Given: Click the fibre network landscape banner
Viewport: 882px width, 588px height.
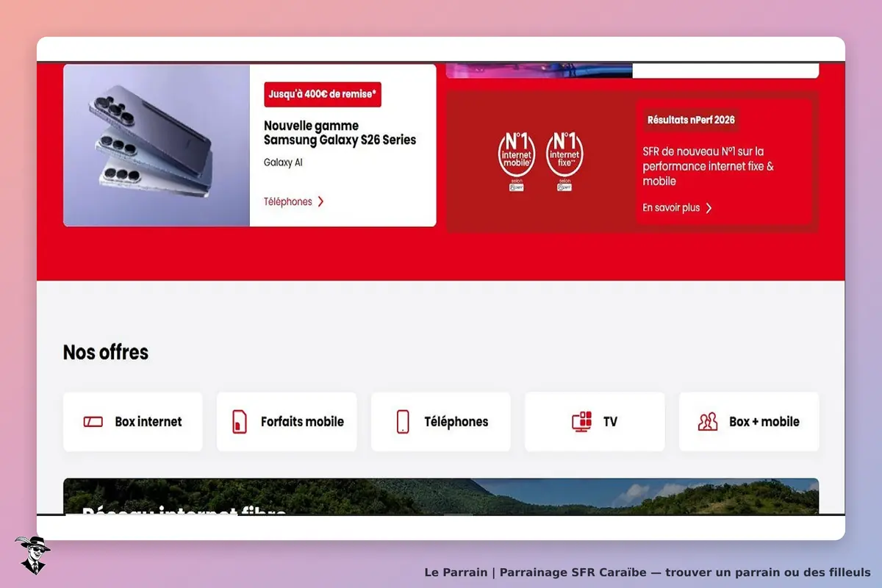Looking at the screenshot, I should (x=441, y=496).
